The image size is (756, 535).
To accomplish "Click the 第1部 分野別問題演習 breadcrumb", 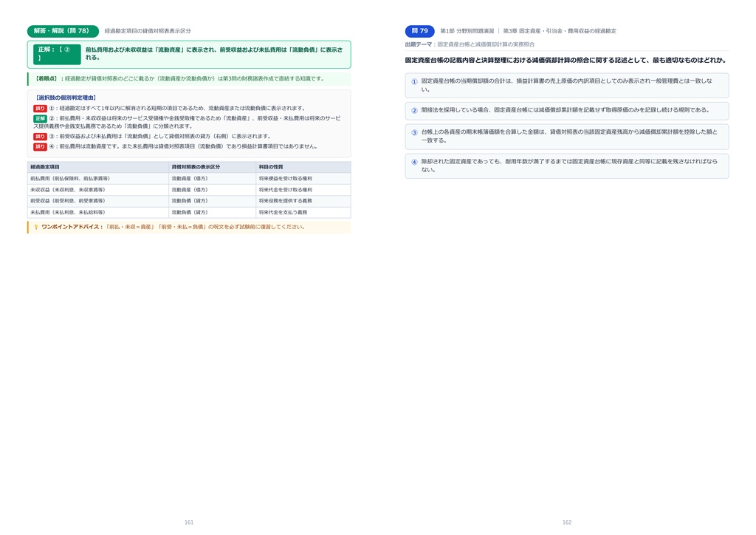I will 467,31.
